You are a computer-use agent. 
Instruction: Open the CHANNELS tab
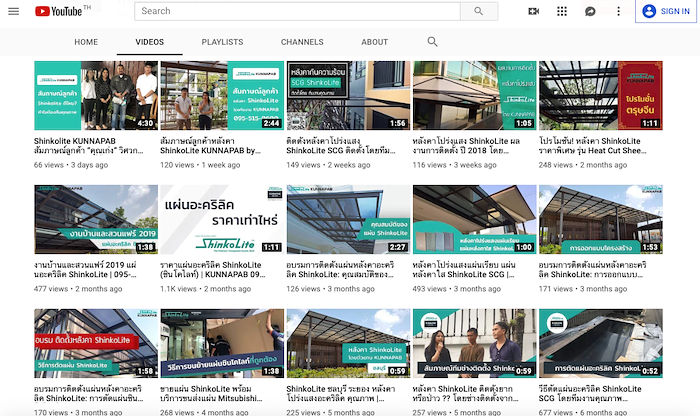click(x=302, y=42)
